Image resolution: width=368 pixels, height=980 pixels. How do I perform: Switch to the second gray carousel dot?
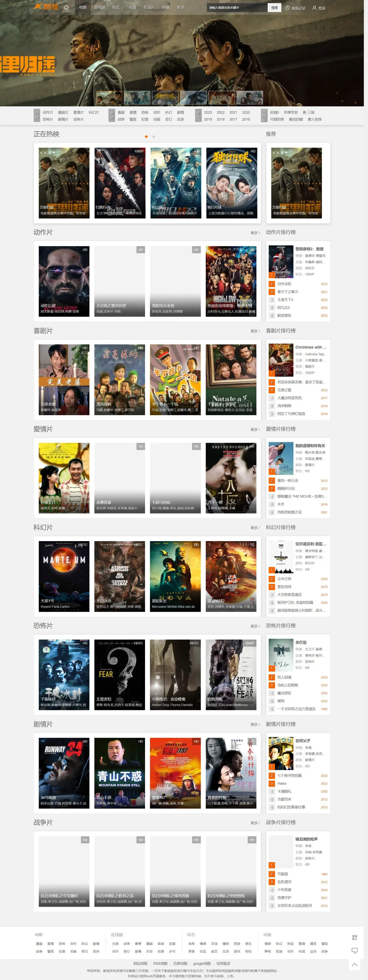[x=154, y=136]
